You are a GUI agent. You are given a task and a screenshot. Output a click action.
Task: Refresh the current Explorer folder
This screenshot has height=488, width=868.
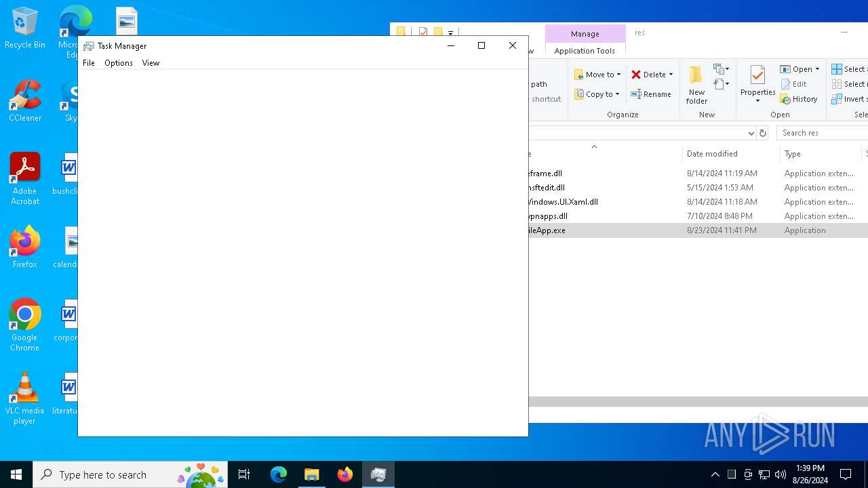click(763, 133)
